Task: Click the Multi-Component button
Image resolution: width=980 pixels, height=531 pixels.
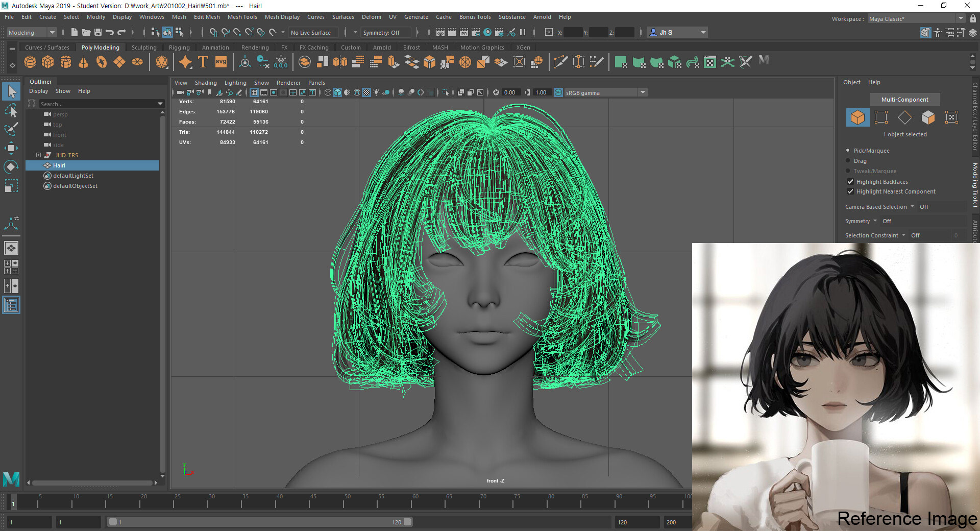Action: click(x=904, y=100)
